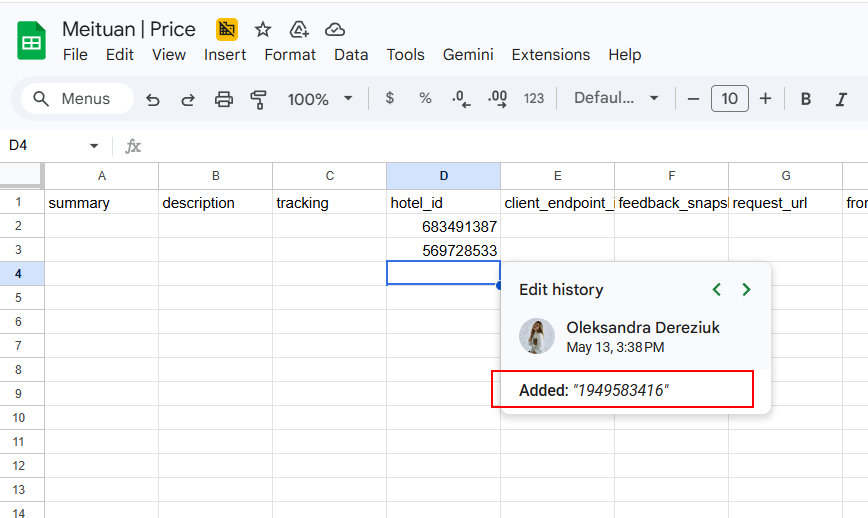Increase font size with plus button
Viewport: 868px width, 518px height.
(x=765, y=99)
